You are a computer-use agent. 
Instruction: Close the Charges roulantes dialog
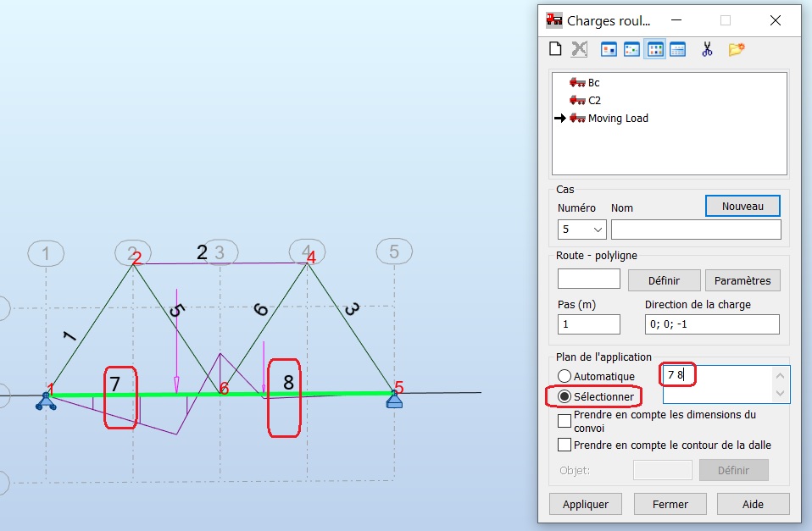tap(776, 20)
